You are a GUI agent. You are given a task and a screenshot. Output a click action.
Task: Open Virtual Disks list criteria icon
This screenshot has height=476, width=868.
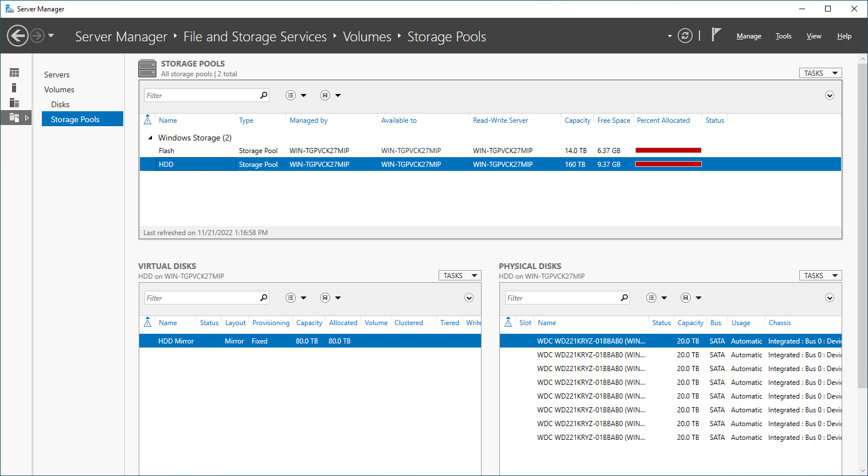click(291, 298)
